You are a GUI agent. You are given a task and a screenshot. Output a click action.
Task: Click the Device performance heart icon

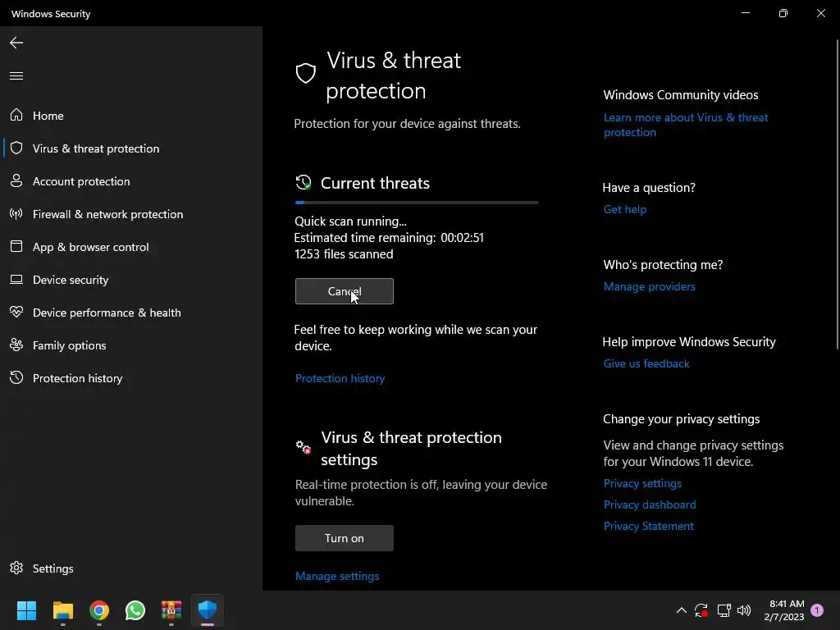[16, 312]
